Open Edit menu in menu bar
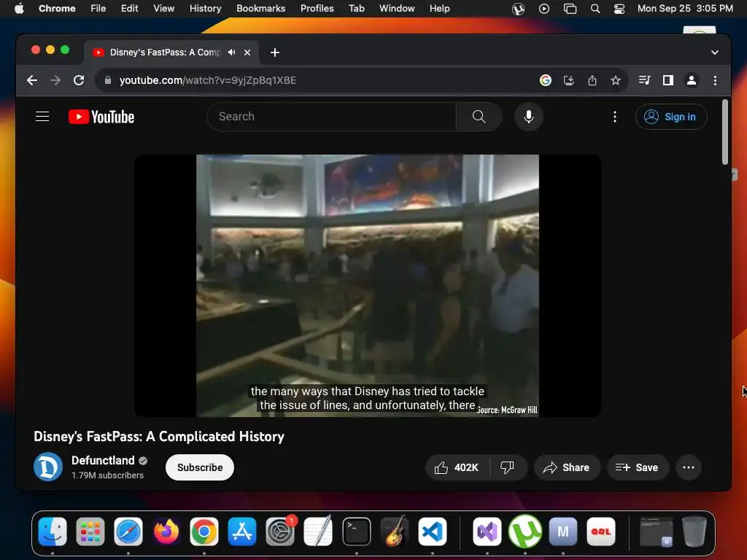The height and width of the screenshot is (560, 747). (x=129, y=9)
